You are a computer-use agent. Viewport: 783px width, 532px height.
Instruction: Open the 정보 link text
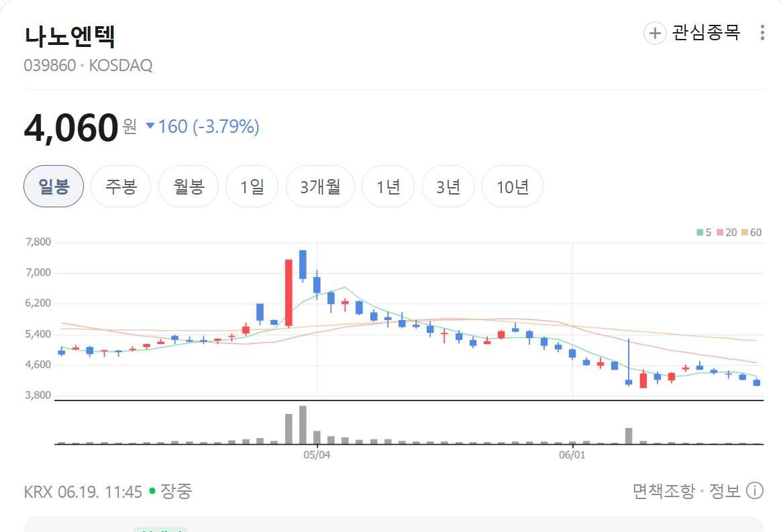[x=725, y=491]
